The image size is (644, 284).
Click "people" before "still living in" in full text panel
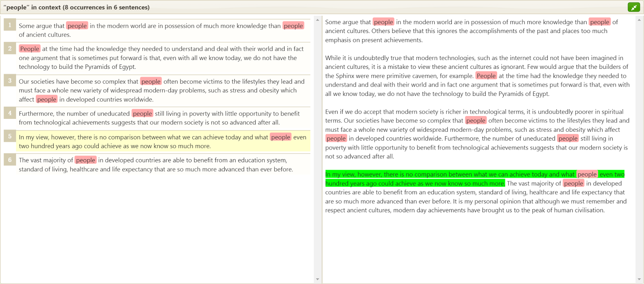coord(568,138)
